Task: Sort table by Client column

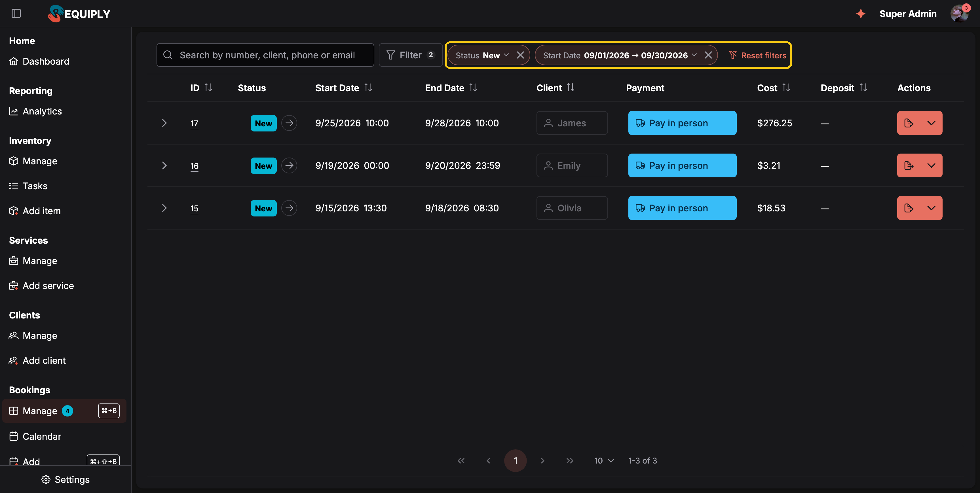Action: [x=570, y=88]
